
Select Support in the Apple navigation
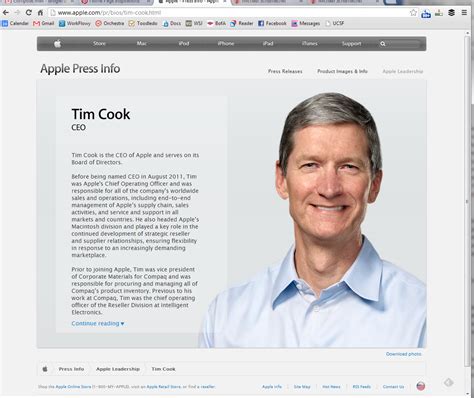tap(351, 44)
